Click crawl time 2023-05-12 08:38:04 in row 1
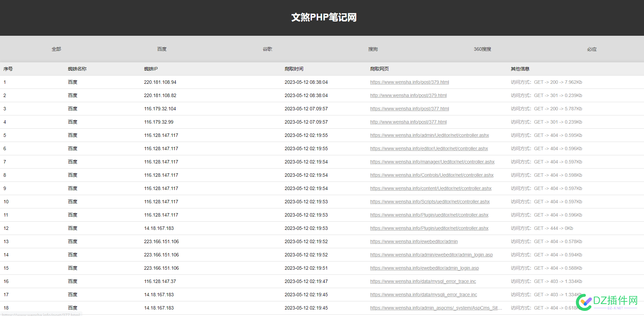 point(306,82)
